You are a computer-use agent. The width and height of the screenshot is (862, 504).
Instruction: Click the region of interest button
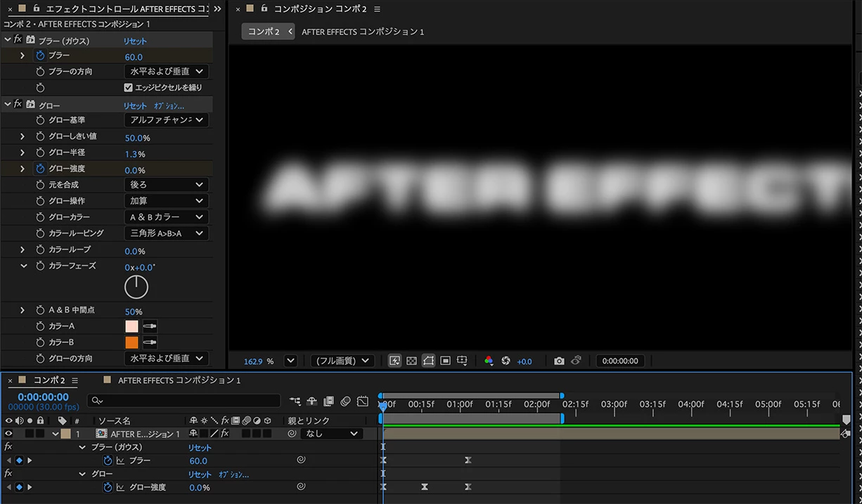click(x=446, y=361)
